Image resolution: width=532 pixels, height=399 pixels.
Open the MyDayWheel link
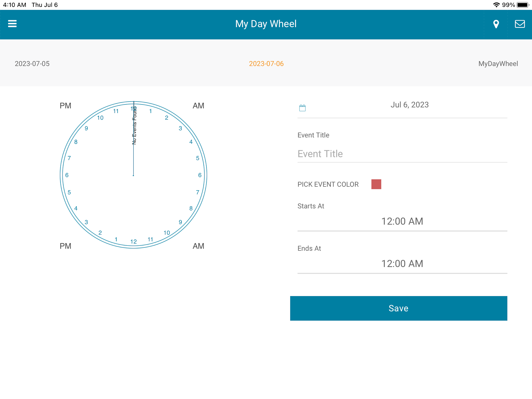pyautogui.click(x=498, y=64)
